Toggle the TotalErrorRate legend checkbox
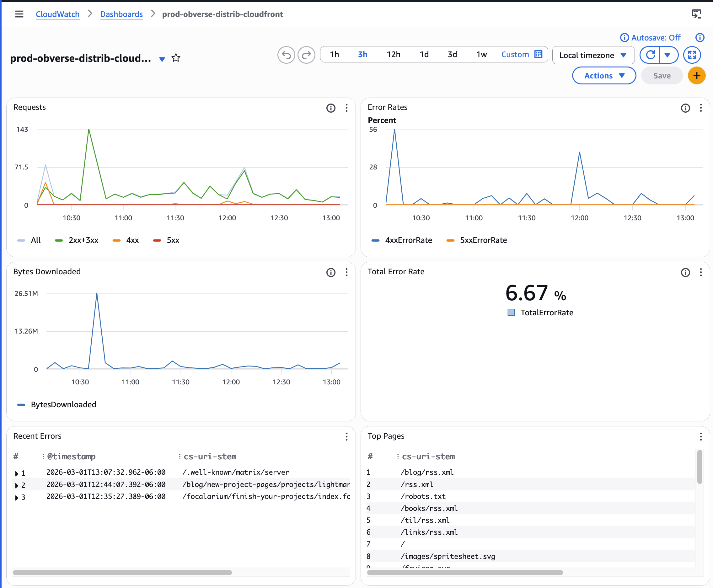This screenshot has height=588, width=713. [x=511, y=313]
